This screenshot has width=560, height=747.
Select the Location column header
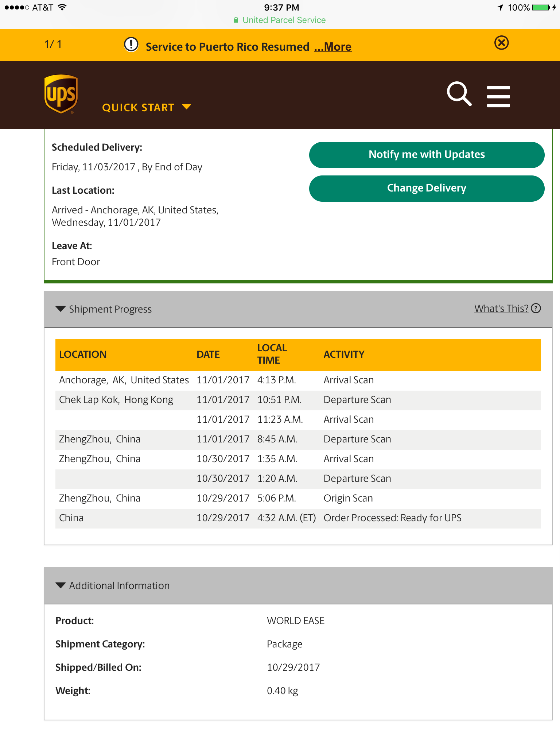(83, 355)
